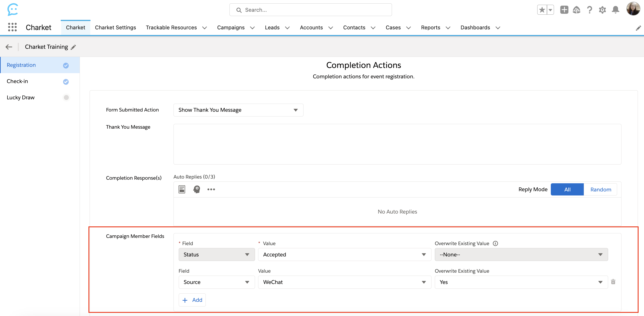
Task: Click the edit navigation pencil icon
Action: (638, 28)
